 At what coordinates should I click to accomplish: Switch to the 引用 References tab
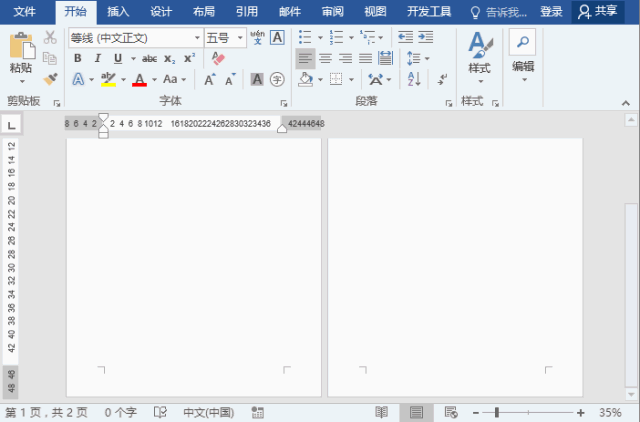[x=247, y=12]
